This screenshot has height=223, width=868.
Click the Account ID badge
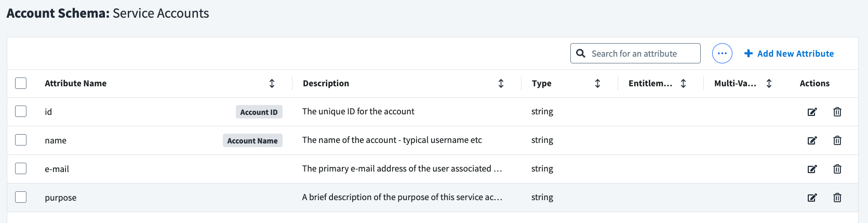[259, 112]
